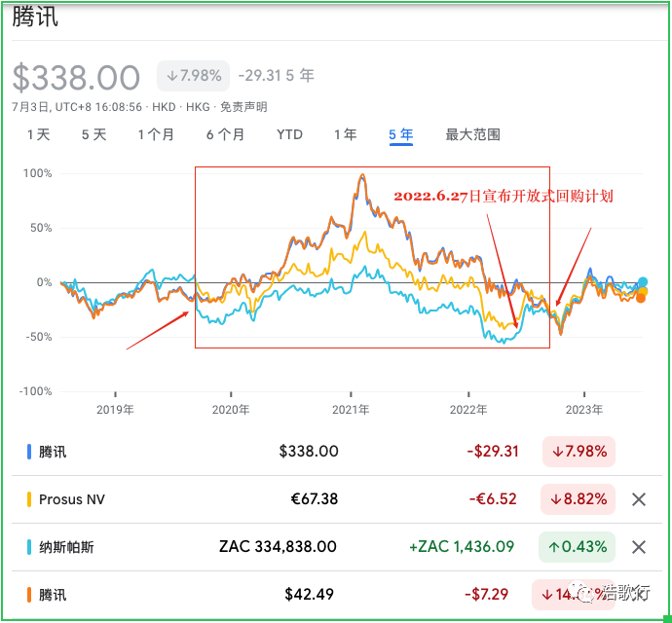Select the 5天 time range tab
Screen dimensions: 672x623
[93, 135]
